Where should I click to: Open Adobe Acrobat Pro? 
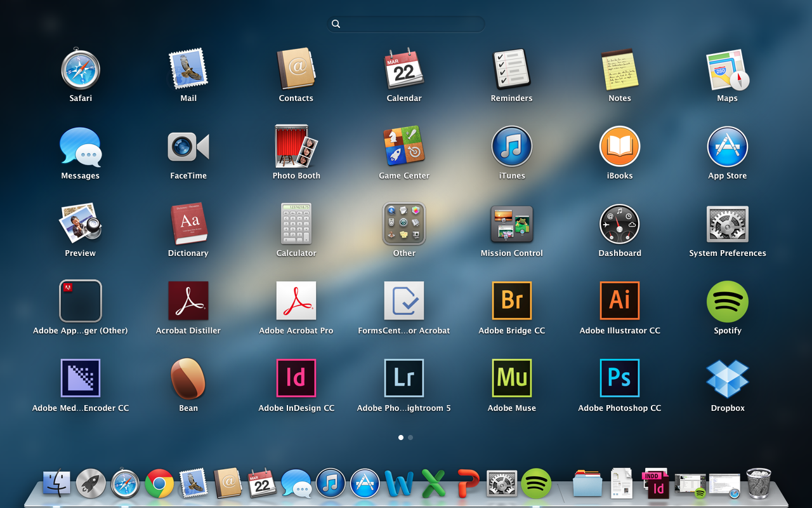(296, 301)
